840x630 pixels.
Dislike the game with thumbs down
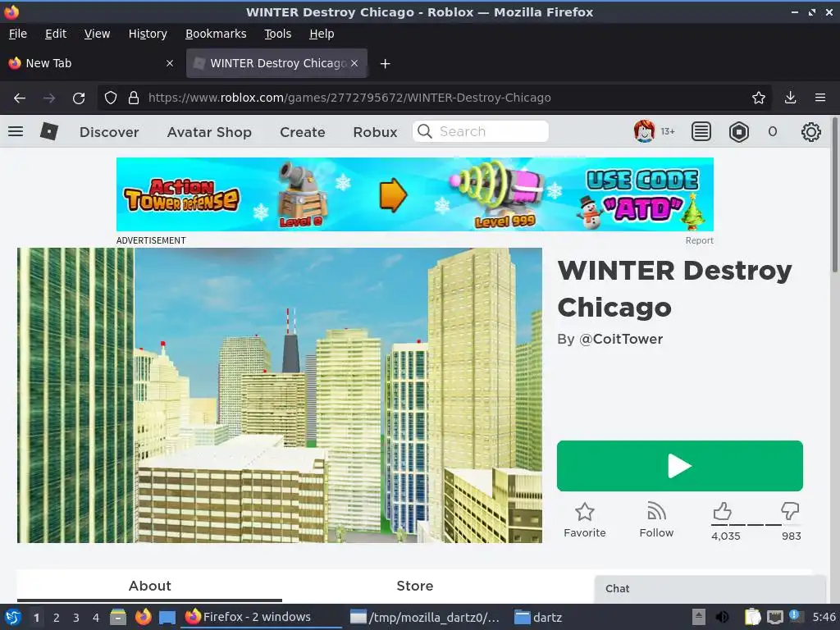(x=790, y=511)
